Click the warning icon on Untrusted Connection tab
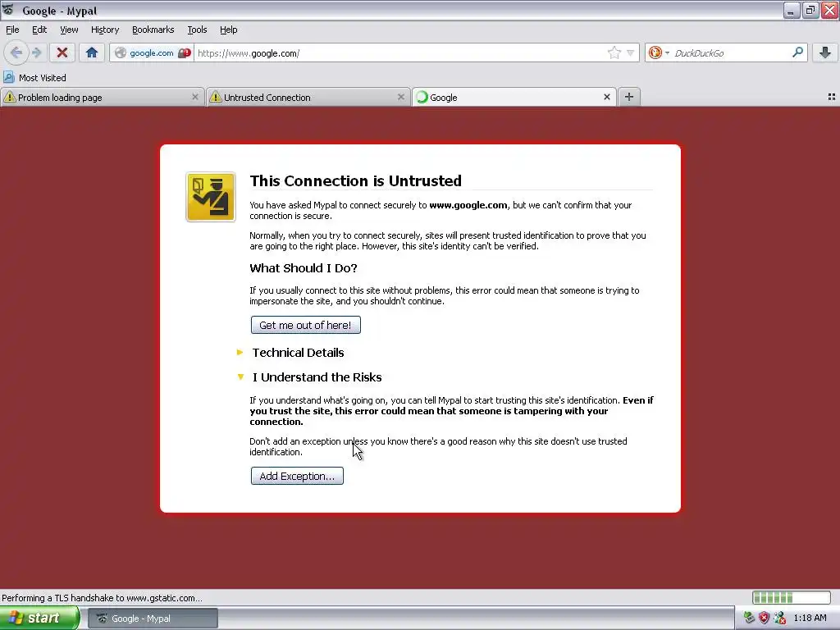The height and width of the screenshot is (630, 840). coord(216,97)
